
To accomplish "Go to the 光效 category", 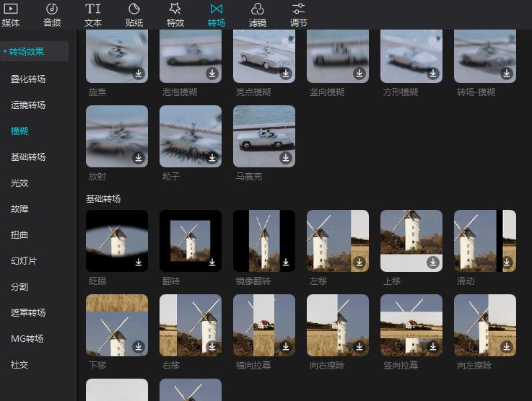I will (x=19, y=183).
